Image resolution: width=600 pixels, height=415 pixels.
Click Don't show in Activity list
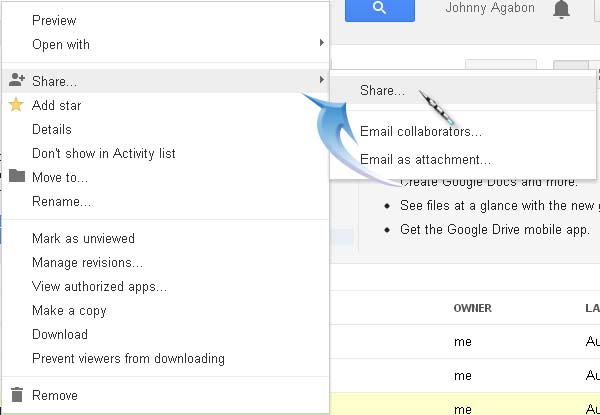point(104,153)
